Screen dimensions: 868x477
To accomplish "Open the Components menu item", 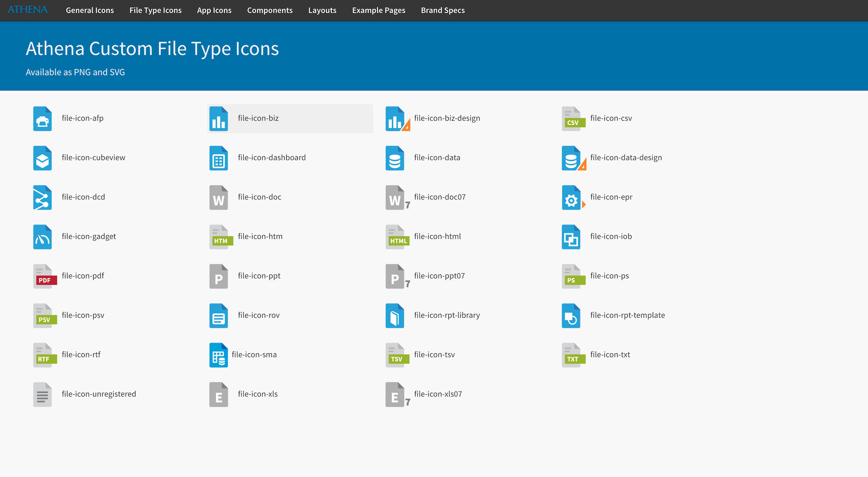I will (270, 10).
